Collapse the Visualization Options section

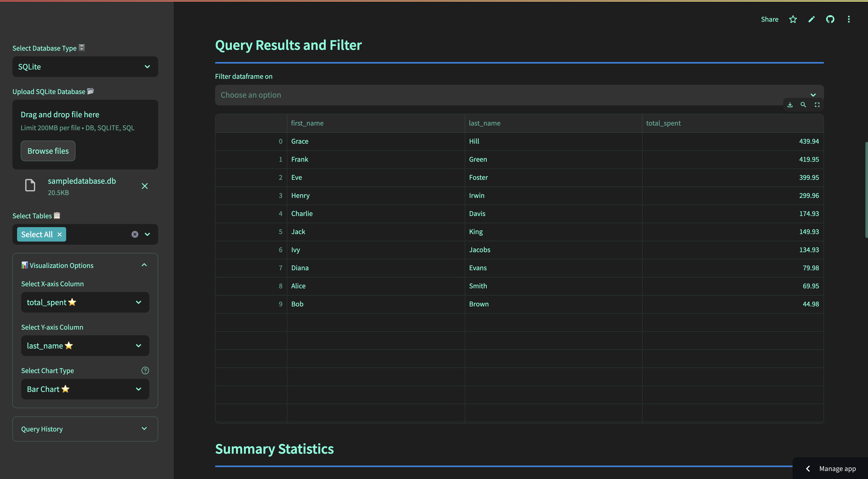click(x=144, y=265)
